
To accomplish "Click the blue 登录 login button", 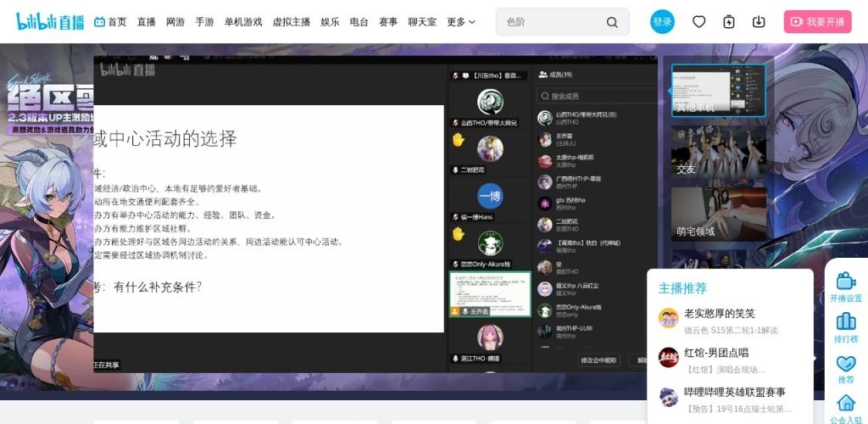I will 662,22.
